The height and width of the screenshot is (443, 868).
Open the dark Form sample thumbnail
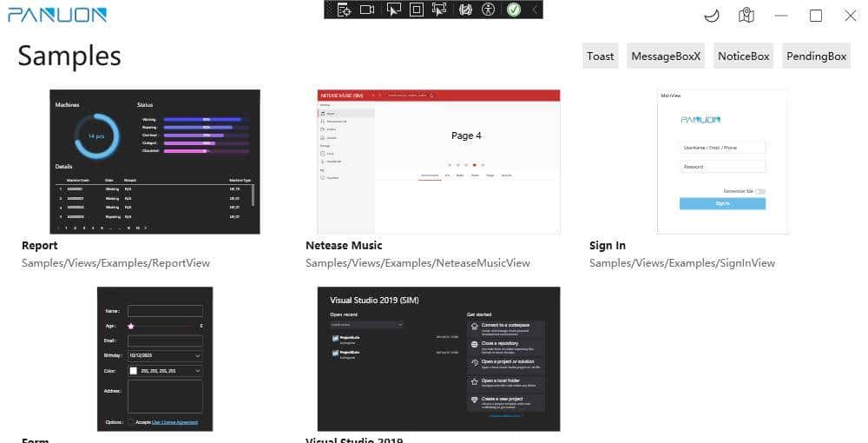tap(155, 359)
